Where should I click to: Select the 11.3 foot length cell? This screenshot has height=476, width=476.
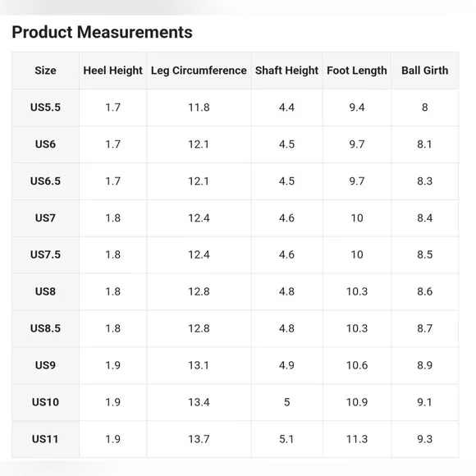point(357,439)
